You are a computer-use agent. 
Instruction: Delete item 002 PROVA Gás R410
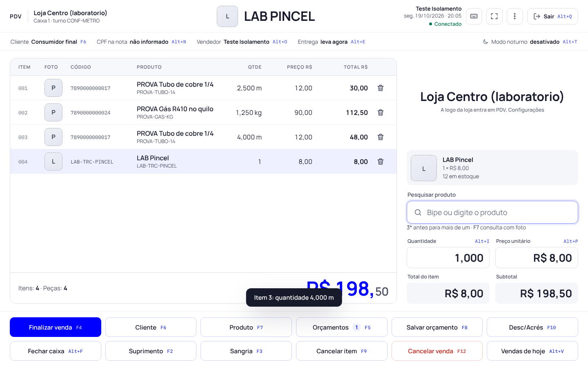[381, 112]
